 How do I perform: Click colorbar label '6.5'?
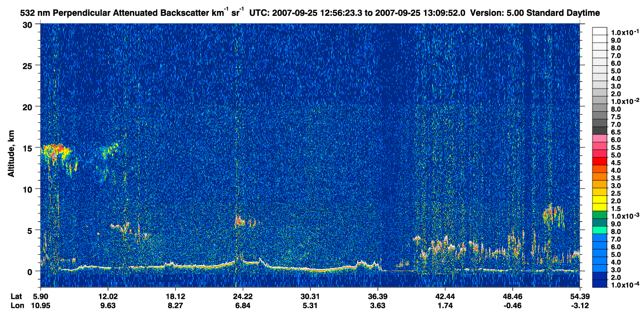click(617, 132)
